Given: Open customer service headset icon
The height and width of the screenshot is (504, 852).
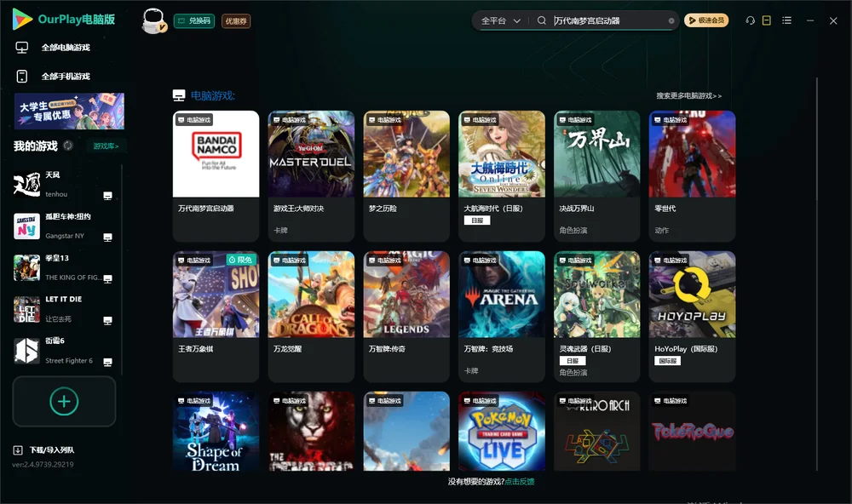Looking at the screenshot, I should coord(750,20).
